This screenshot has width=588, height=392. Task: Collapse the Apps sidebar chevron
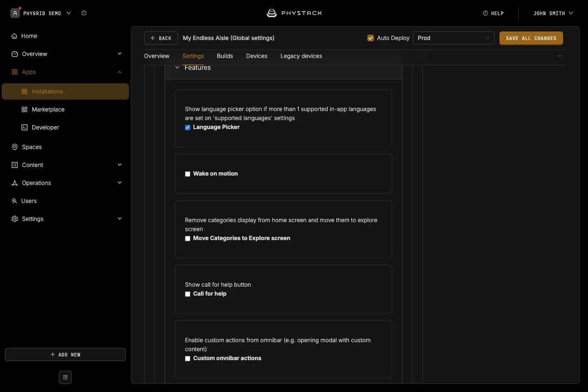click(x=120, y=72)
